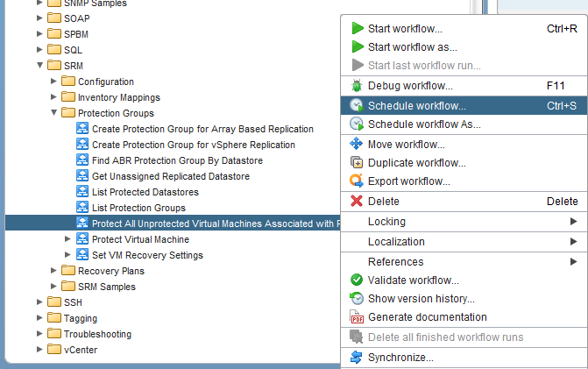Select List Protected Datastores workflow
This screenshot has width=588, height=369.
tap(145, 192)
